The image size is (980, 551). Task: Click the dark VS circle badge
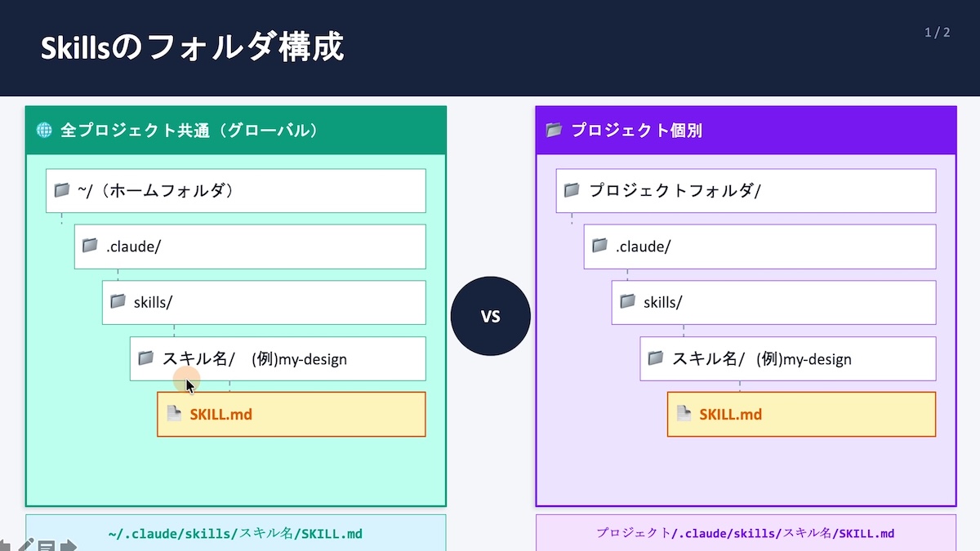[490, 316]
